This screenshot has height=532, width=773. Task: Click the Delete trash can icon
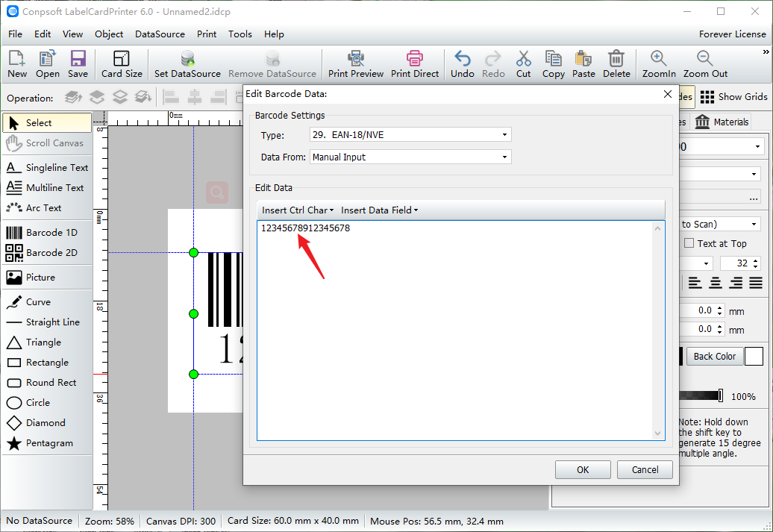click(616, 64)
